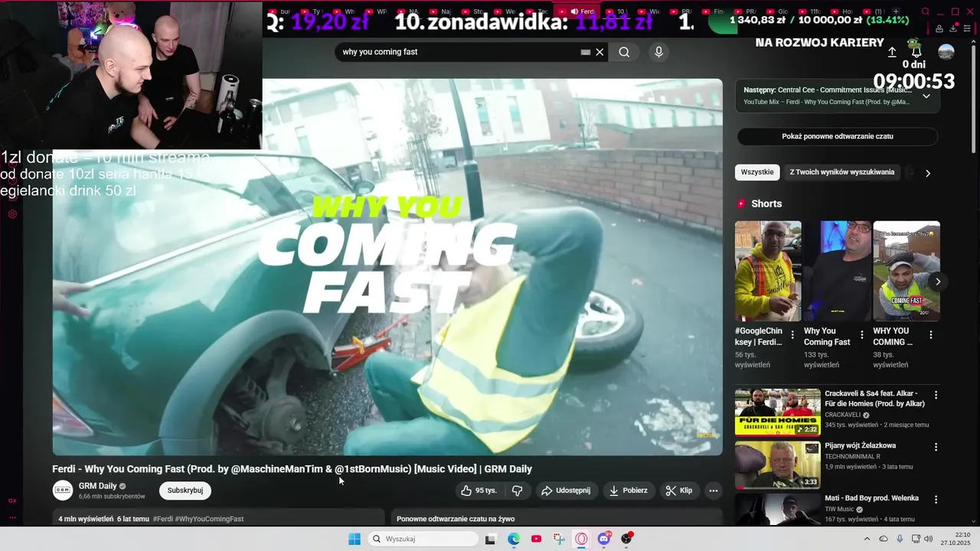The height and width of the screenshot is (551, 980).
Task: Select 'Z Twoich wyników wyszukiwania' chip
Action: point(842,172)
